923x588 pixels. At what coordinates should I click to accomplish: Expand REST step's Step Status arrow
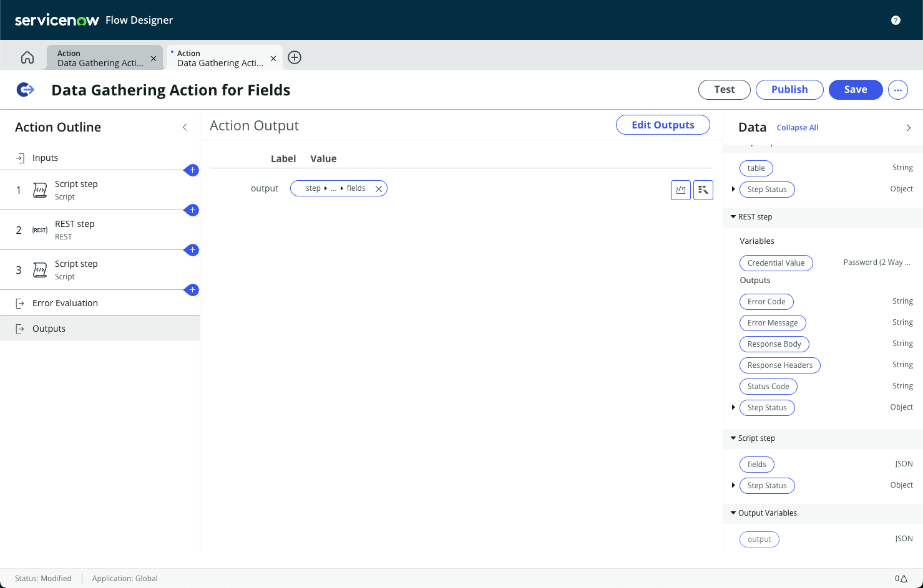[733, 407]
